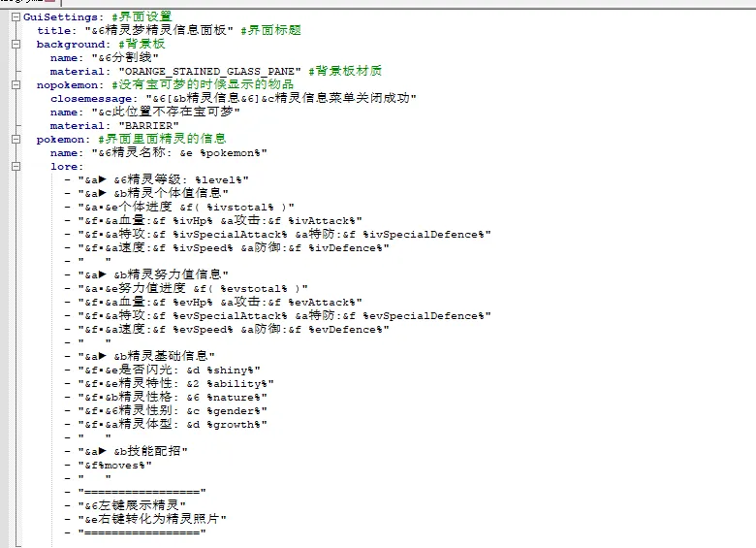
Task: Click the ORANGE_STAINED_GLASS_PANE material value
Action: (209, 72)
